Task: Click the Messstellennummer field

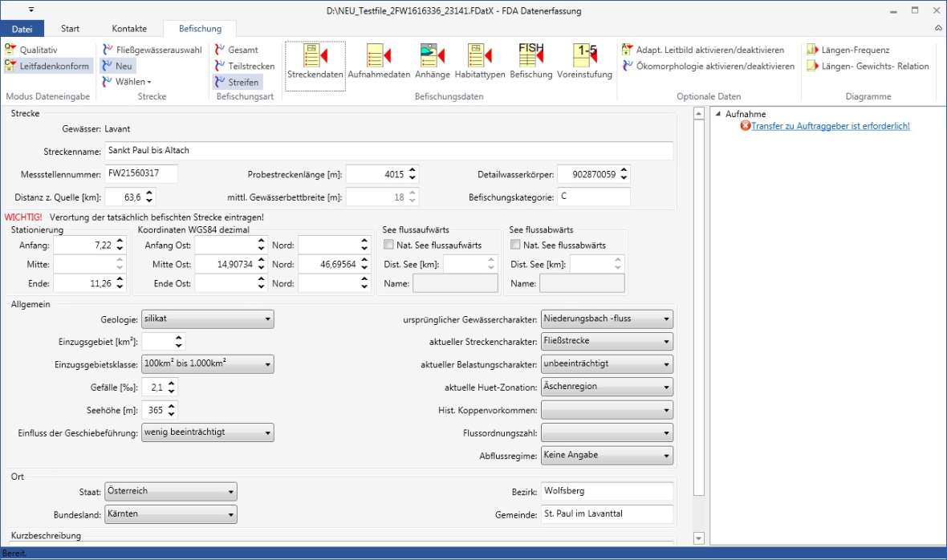Action: [x=141, y=174]
